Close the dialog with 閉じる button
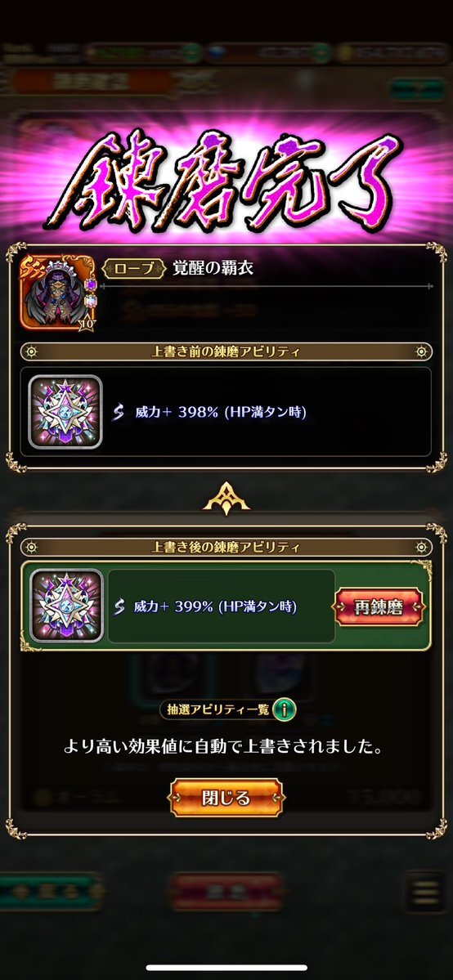 226,798
